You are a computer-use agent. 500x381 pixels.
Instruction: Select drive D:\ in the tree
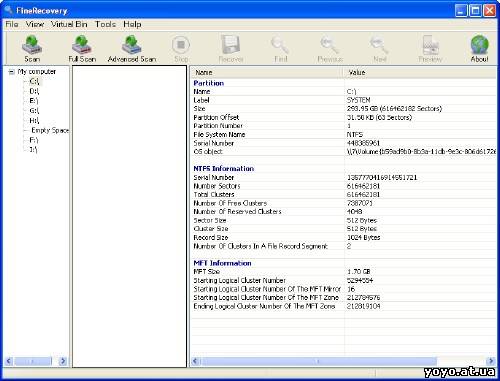tap(34, 91)
